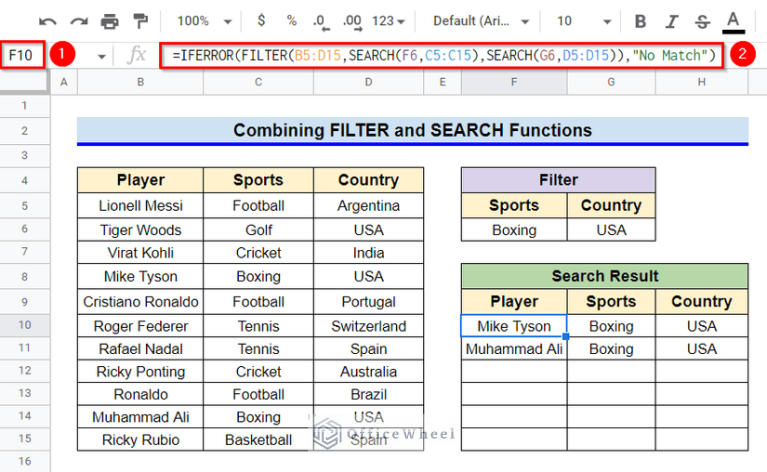This screenshot has height=472, width=767.
Task: Select column D header
Action: click(368, 84)
